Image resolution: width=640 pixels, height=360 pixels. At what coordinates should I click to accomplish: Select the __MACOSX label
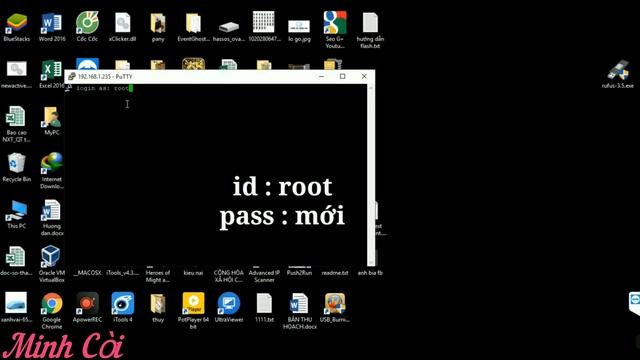(87, 273)
